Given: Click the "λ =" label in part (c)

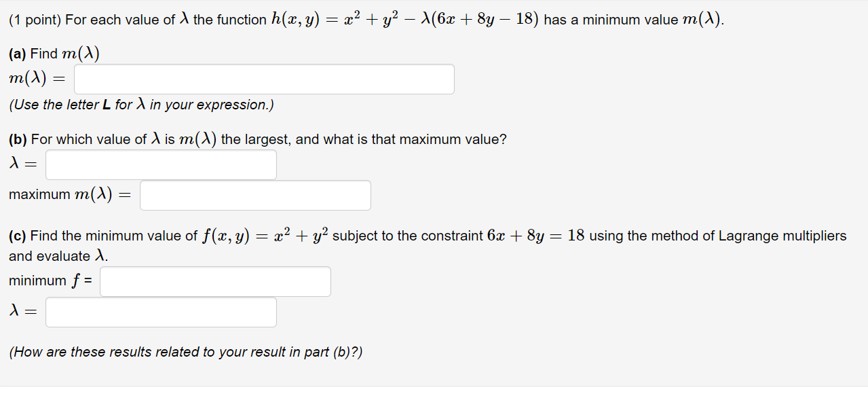Looking at the screenshot, I should click(23, 312).
